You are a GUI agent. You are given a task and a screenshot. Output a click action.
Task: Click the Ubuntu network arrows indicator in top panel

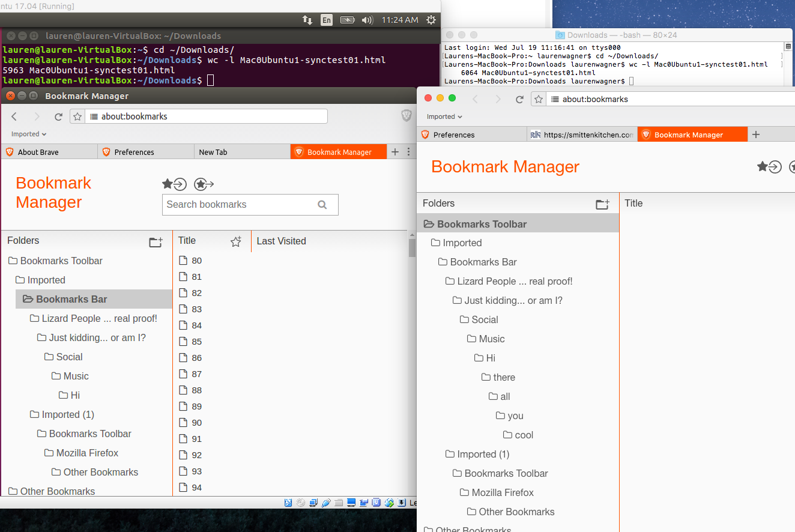coord(307,20)
